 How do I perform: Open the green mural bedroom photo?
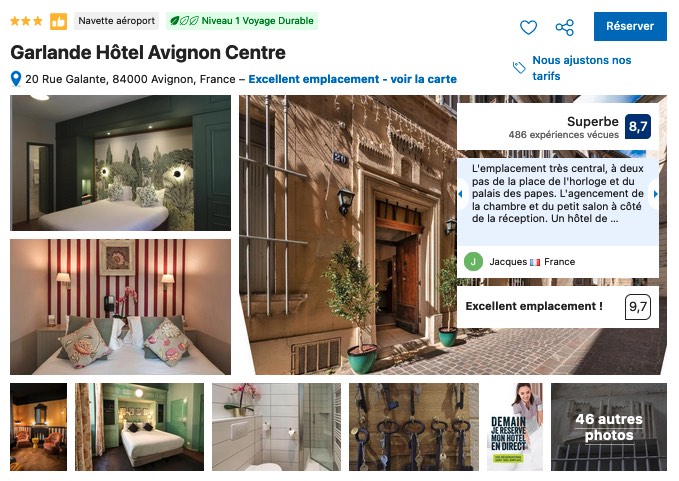tap(120, 163)
